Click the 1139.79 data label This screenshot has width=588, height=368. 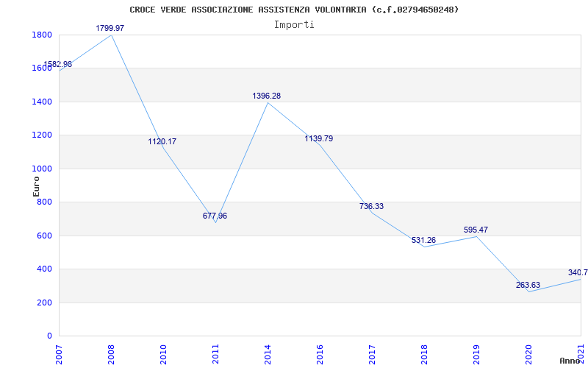tap(319, 138)
